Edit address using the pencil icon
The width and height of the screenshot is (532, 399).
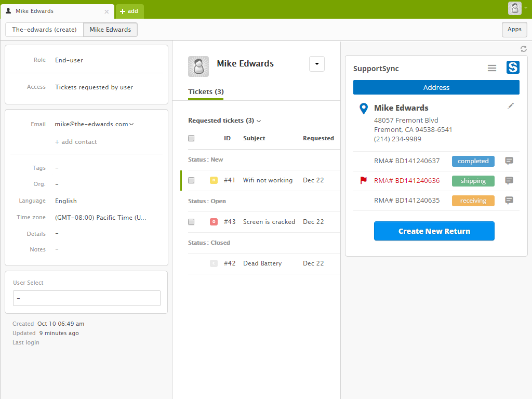tap(511, 106)
